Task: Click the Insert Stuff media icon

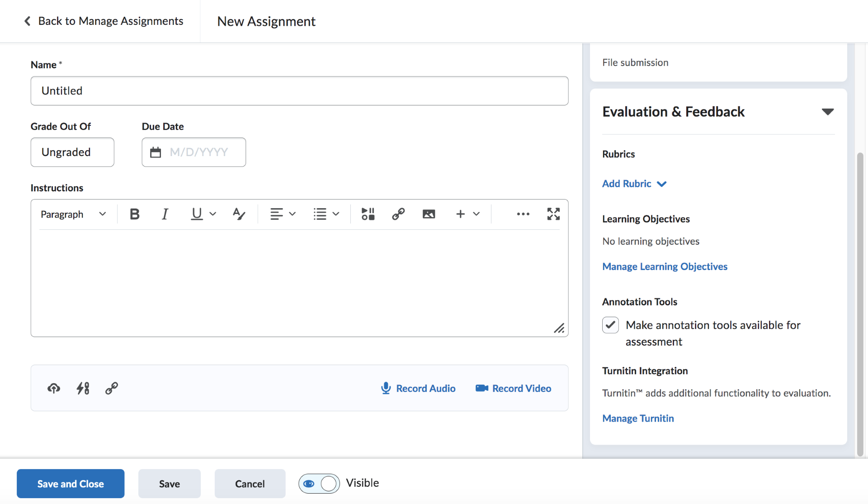Action: point(368,214)
